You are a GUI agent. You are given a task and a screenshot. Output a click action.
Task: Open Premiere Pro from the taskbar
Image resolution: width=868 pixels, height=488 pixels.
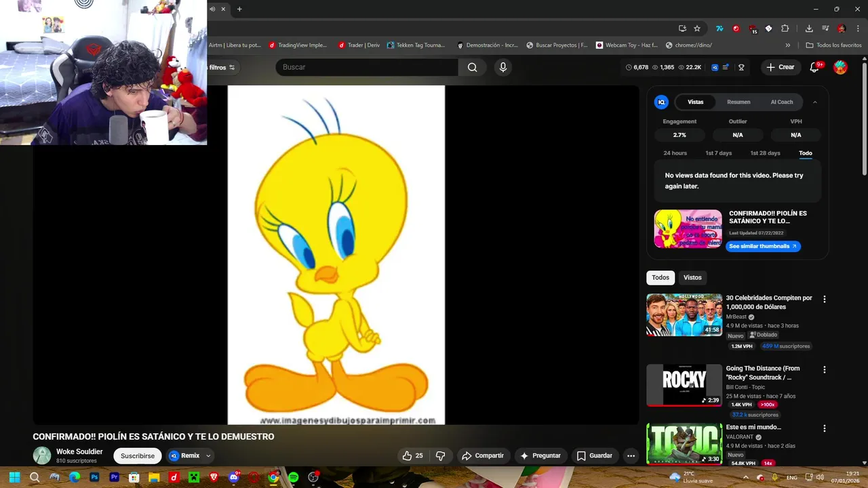pyautogui.click(x=114, y=477)
